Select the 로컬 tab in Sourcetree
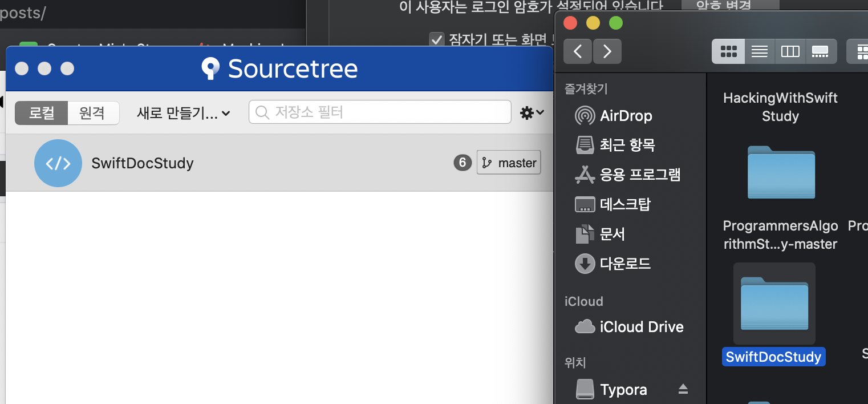The width and height of the screenshot is (868, 404). coord(41,112)
